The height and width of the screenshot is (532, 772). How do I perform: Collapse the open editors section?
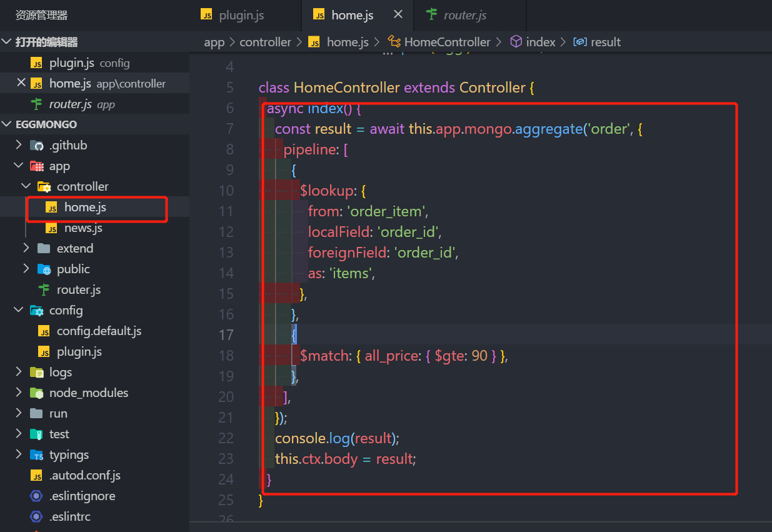[7, 42]
